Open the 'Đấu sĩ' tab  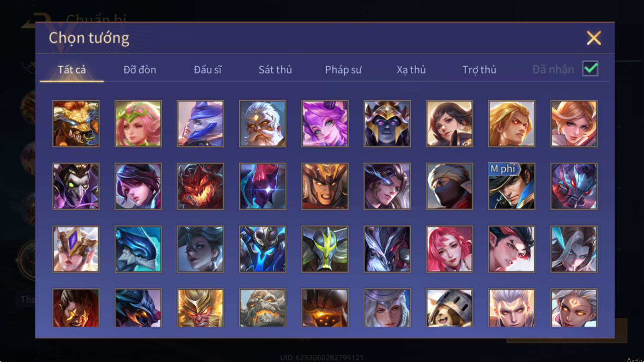(208, 69)
